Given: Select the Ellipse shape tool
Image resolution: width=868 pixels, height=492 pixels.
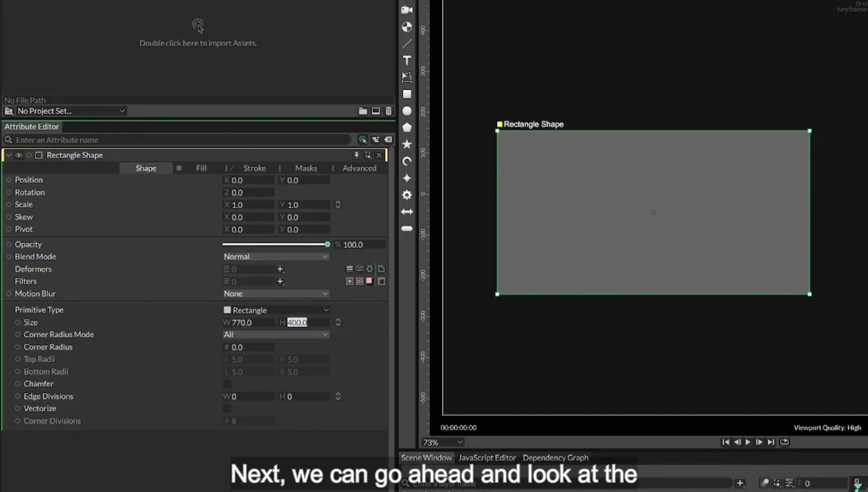Looking at the screenshot, I should (x=407, y=111).
